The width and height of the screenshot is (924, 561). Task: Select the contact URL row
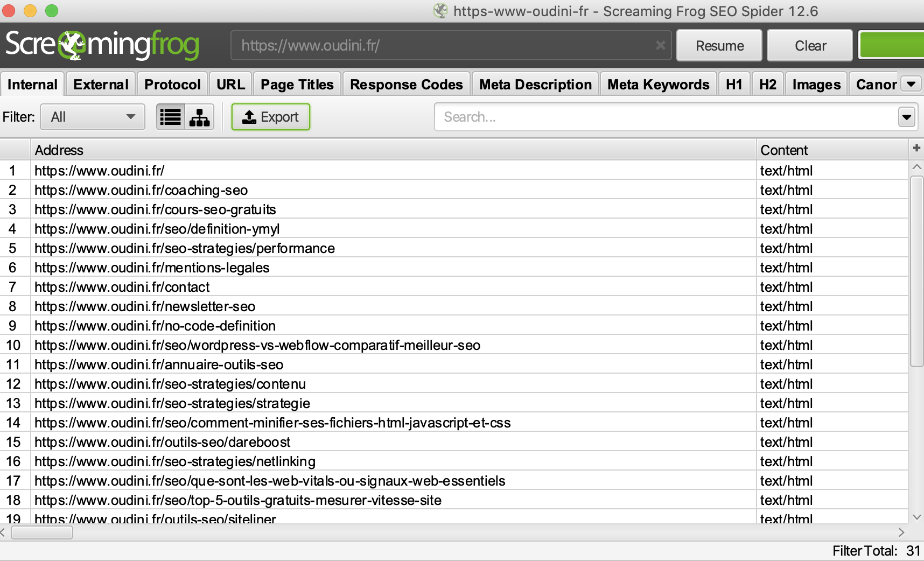[x=454, y=287]
